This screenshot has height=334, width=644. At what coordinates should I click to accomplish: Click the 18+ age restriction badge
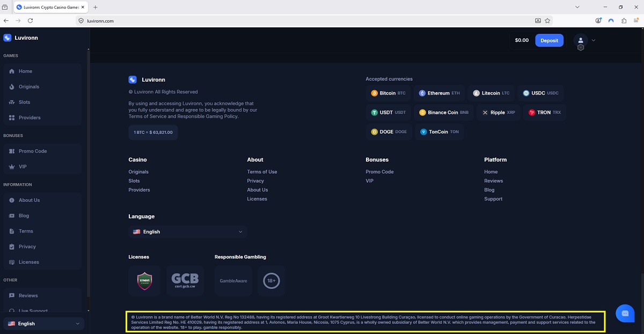[x=272, y=281]
